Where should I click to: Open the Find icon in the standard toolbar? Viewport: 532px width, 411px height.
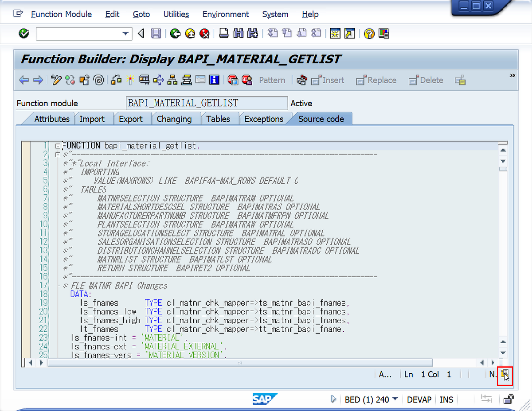tap(239, 33)
